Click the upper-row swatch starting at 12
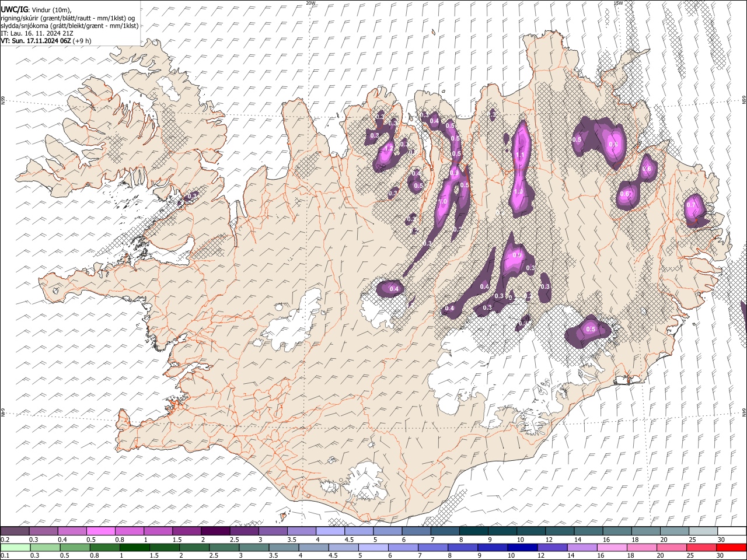Viewport: 747px width, 560px height. [x=559, y=531]
